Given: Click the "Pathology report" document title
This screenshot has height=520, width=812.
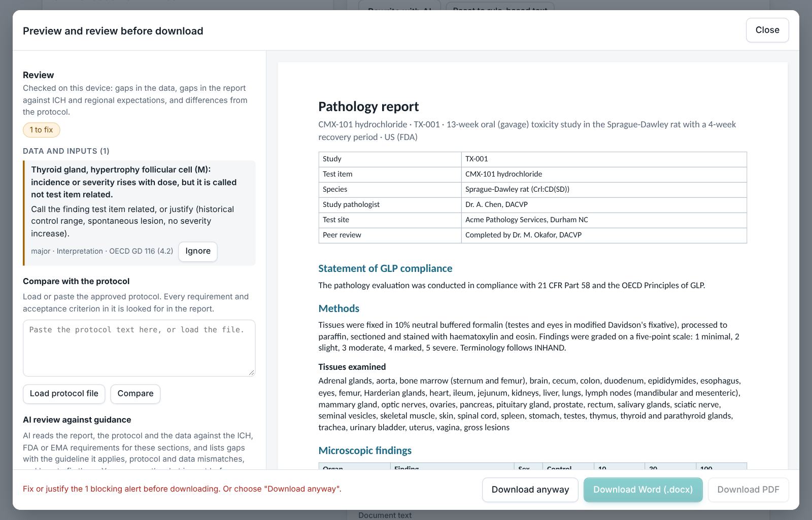Looking at the screenshot, I should pyautogui.click(x=368, y=107).
